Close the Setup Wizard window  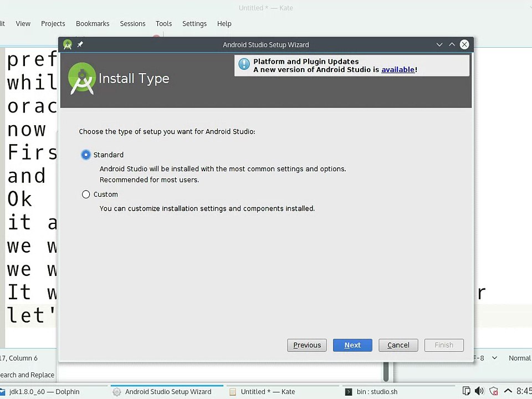464,44
